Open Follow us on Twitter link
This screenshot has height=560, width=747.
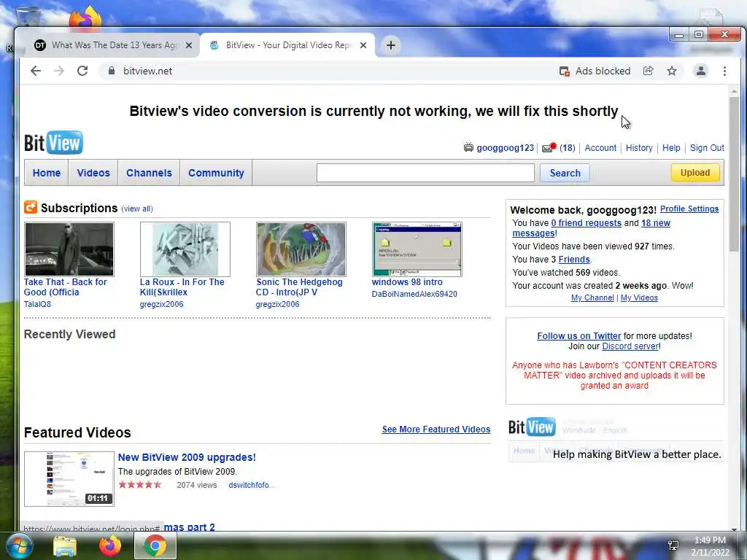pyautogui.click(x=578, y=335)
